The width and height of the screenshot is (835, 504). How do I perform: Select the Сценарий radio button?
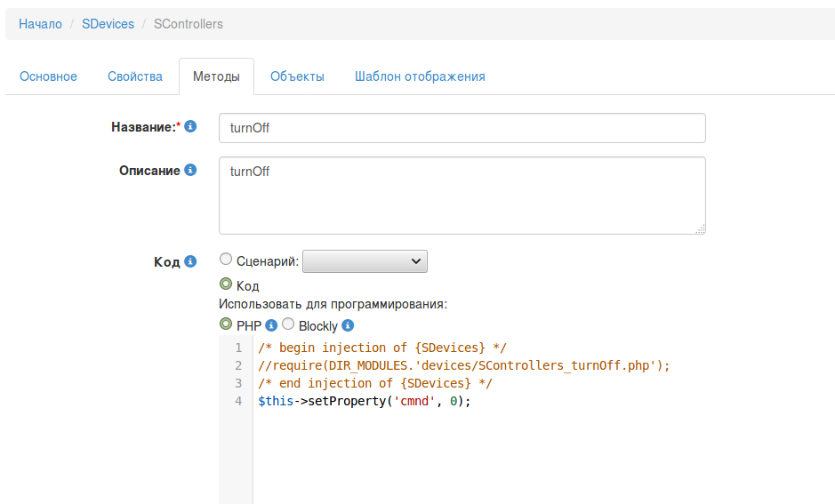pos(226,260)
